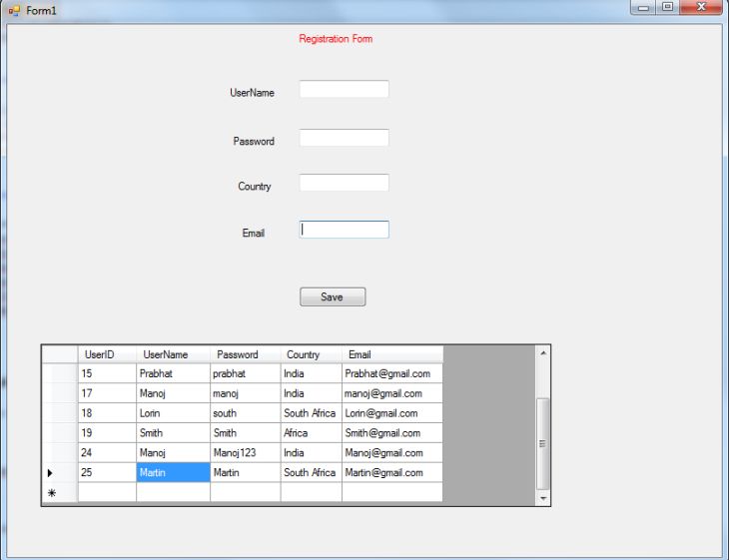Click the UserName cell Smith
Image resolution: width=729 pixels, height=560 pixels.
[x=173, y=433]
